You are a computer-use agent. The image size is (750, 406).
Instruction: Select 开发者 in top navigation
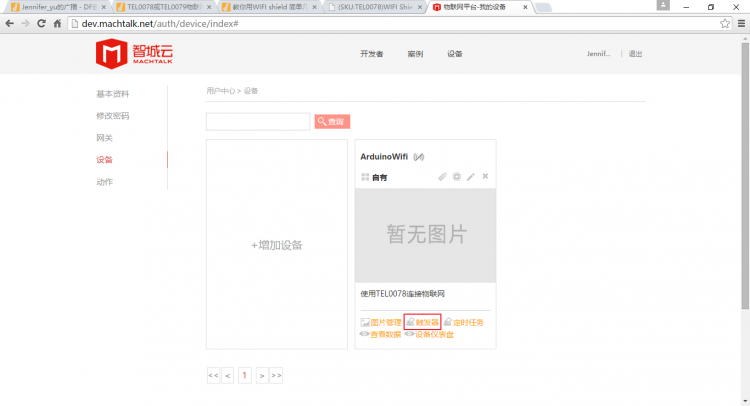click(372, 54)
